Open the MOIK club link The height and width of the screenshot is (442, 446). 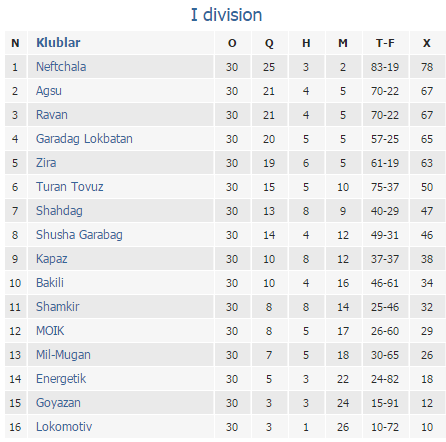pyautogui.click(x=50, y=331)
